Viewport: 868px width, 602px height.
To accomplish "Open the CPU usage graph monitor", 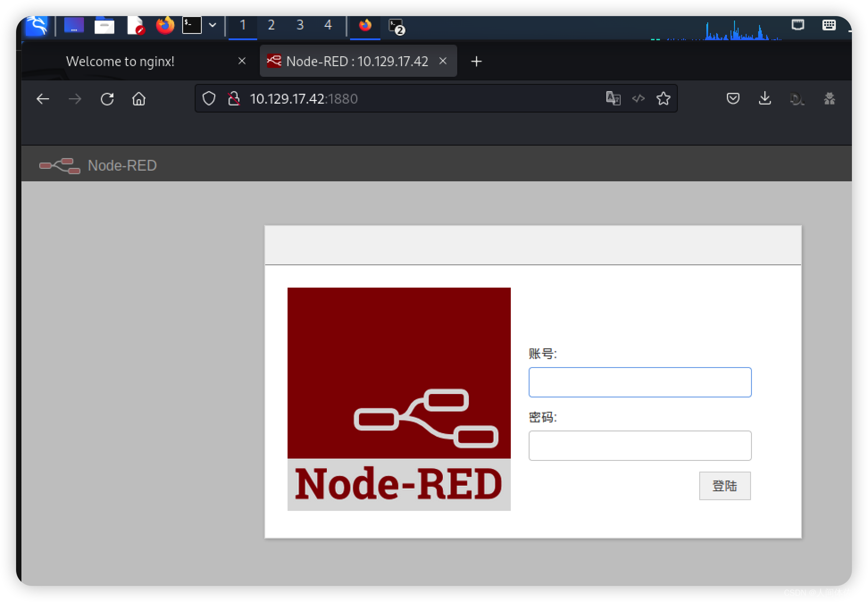I will [717, 30].
